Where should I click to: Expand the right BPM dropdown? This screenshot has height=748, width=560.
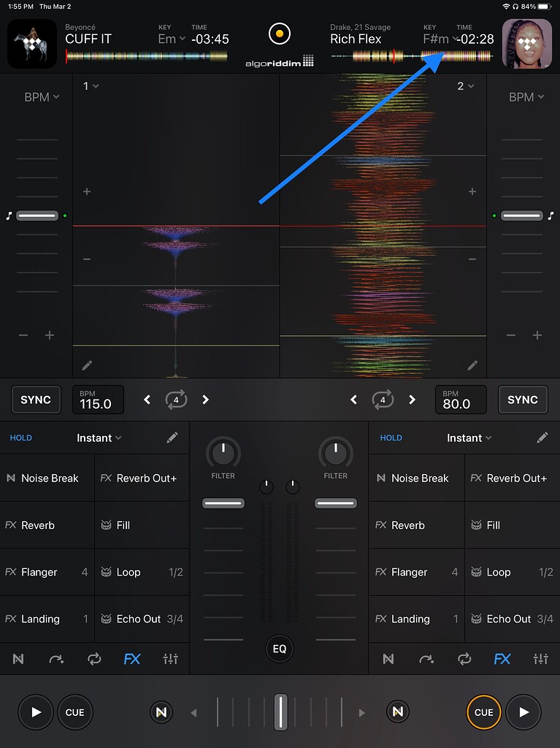click(x=526, y=97)
